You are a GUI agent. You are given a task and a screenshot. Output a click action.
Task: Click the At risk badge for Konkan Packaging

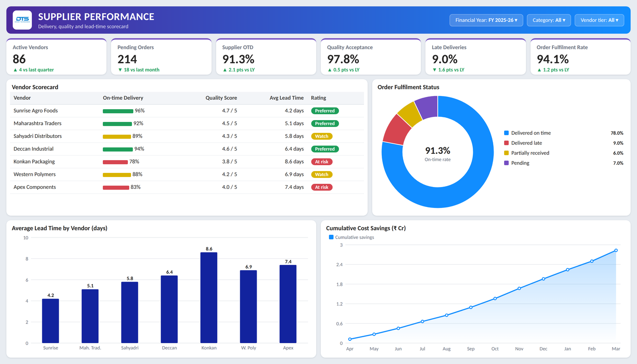click(322, 162)
